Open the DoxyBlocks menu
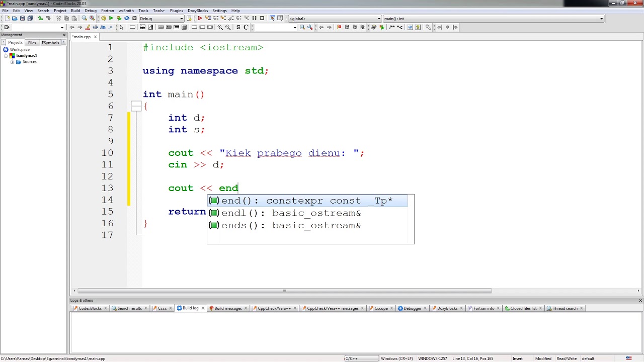The image size is (644, 362). (198, 11)
